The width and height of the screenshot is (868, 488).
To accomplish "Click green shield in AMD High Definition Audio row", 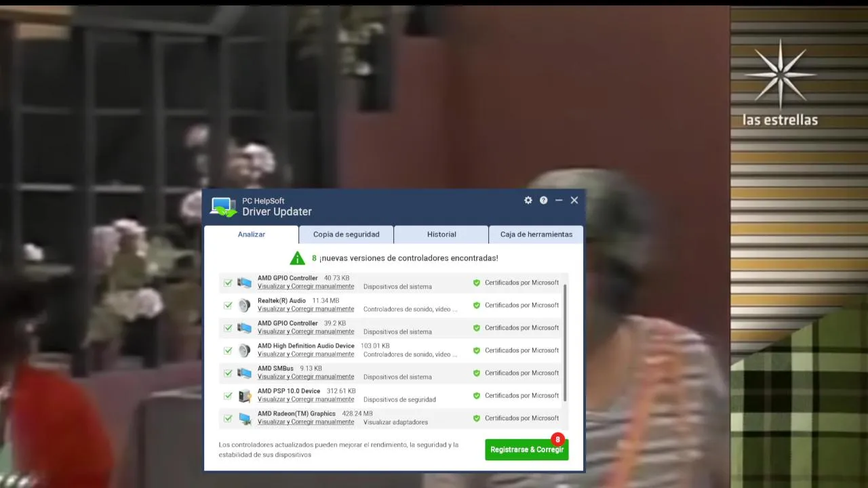I will tap(477, 350).
